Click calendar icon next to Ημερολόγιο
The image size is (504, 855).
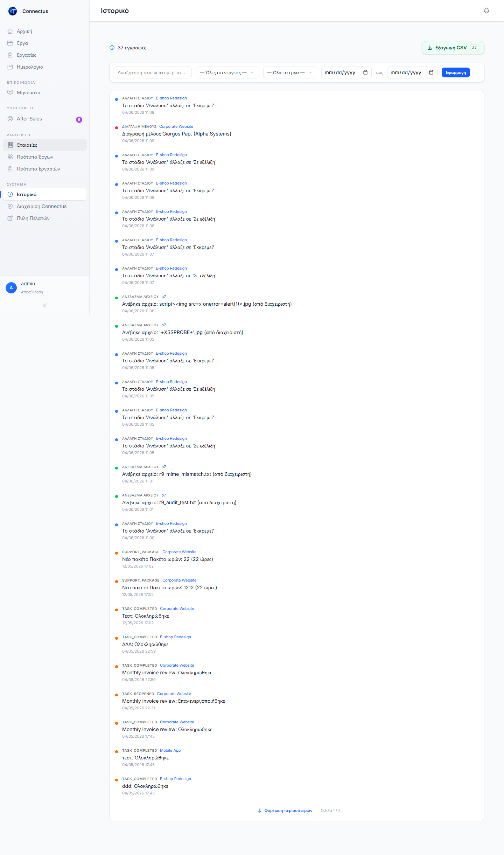pyautogui.click(x=10, y=67)
